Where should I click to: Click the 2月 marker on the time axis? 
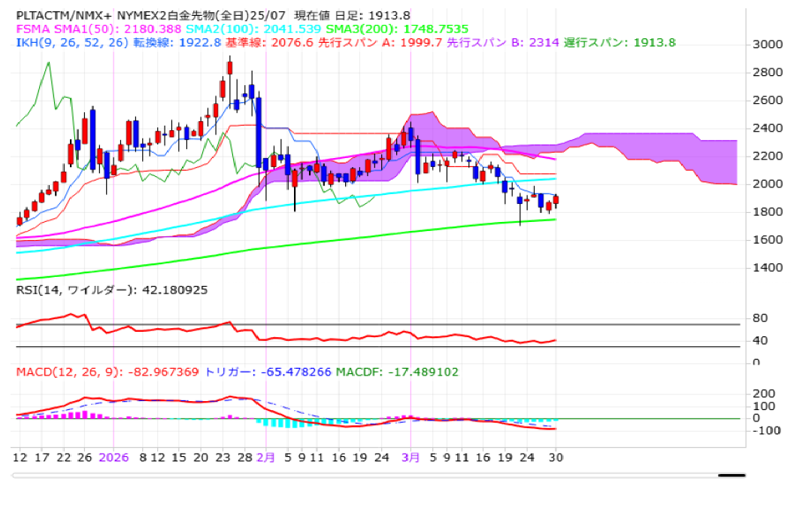coord(265,457)
